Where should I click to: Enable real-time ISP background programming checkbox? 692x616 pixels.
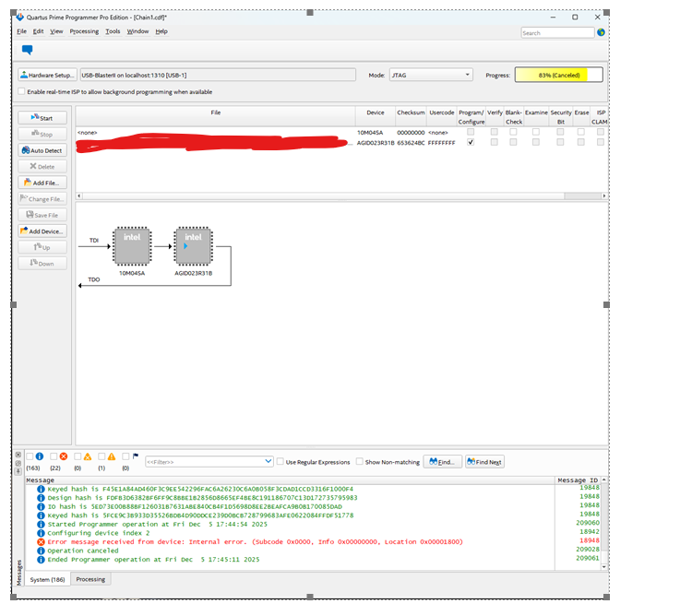(x=22, y=91)
